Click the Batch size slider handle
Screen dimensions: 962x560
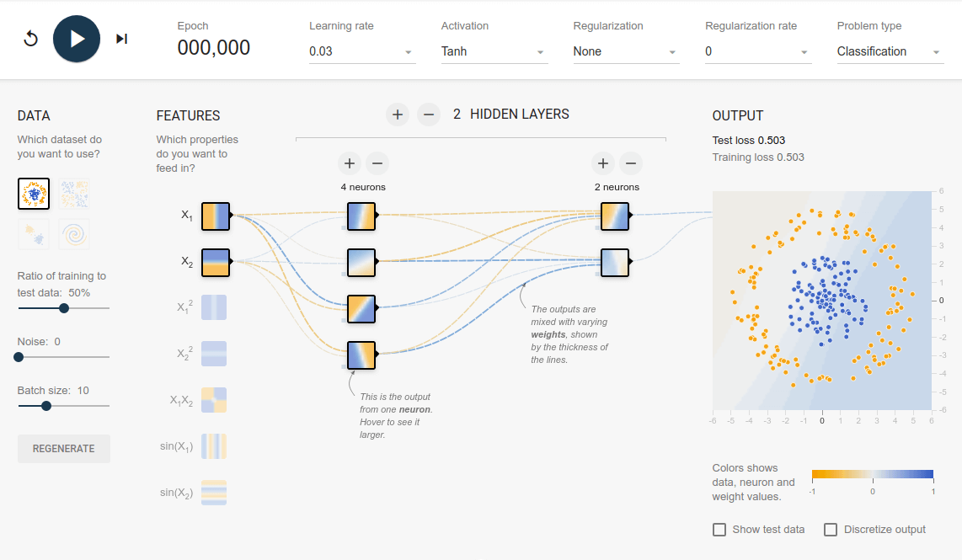pyautogui.click(x=46, y=406)
